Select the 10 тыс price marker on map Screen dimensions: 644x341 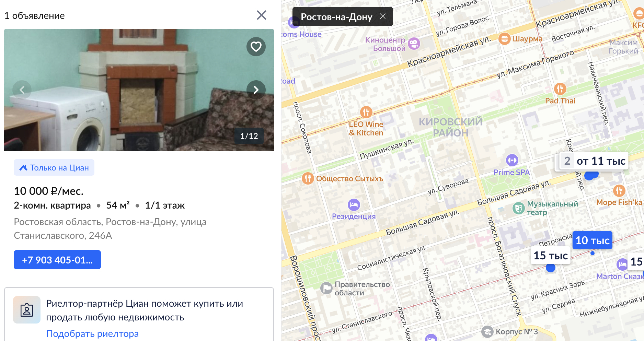click(593, 240)
